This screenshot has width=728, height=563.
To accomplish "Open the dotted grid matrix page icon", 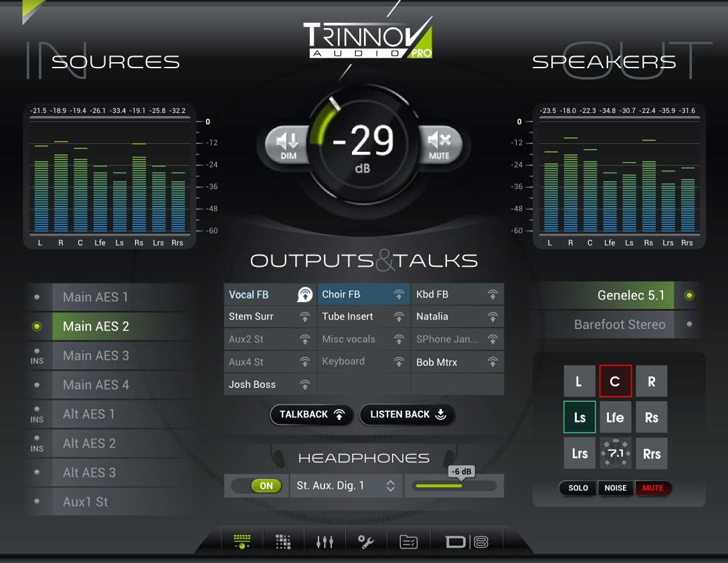I will (x=283, y=542).
